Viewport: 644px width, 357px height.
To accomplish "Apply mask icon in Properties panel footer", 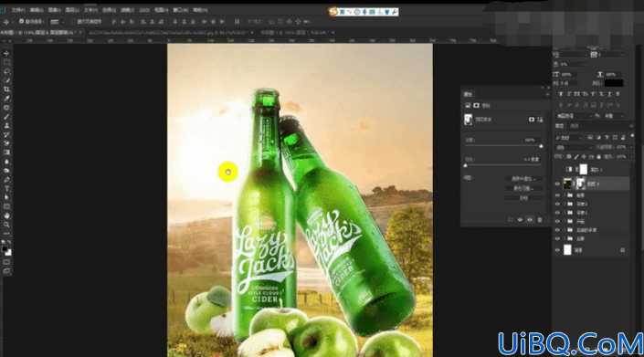I will point(520,220).
